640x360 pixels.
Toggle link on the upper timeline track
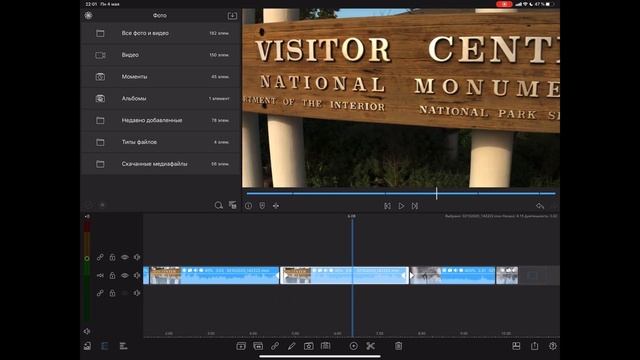[100, 257]
